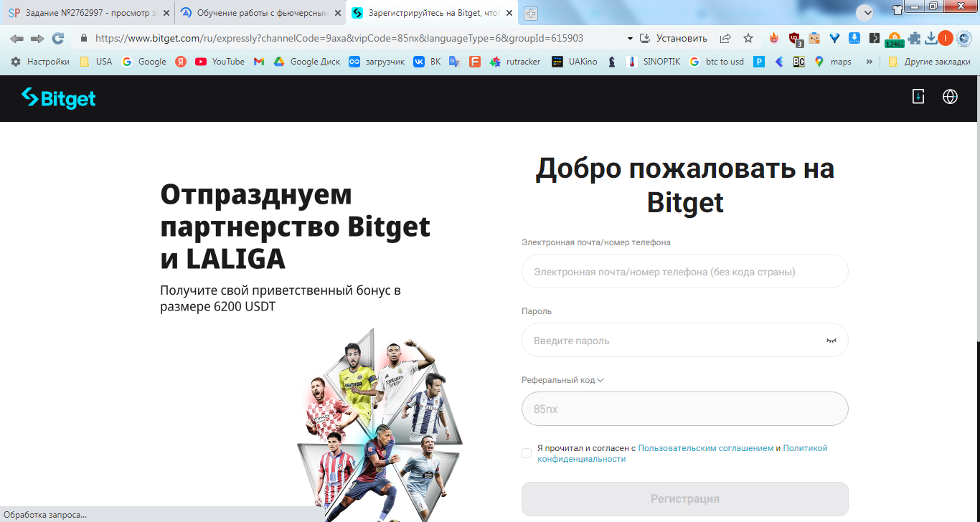Image resolution: width=980 pixels, height=522 pixels.
Task: Tick the user agreement checkbox
Action: click(x=527, y=453)
